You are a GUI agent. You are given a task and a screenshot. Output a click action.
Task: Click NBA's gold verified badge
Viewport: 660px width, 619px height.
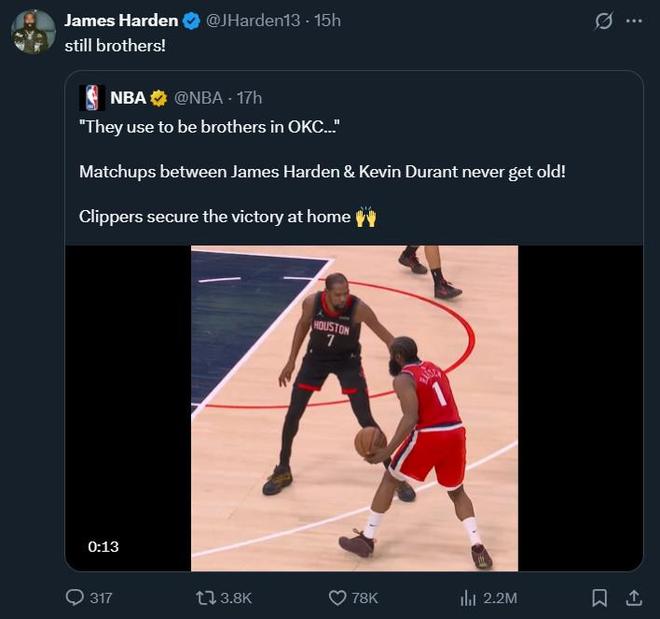pyautogui.click(x=159, y=98)
